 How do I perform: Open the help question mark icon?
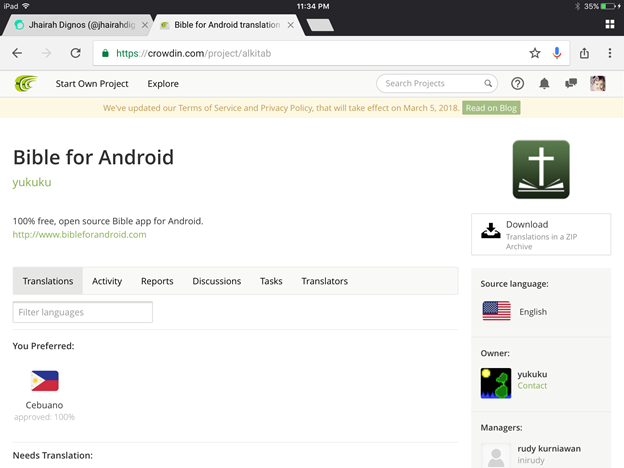[517, 84]
